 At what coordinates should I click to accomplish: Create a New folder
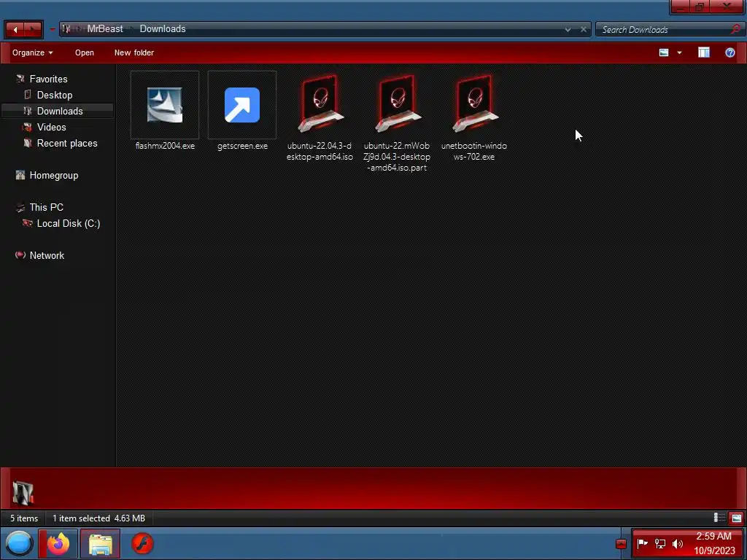(134, 52)
